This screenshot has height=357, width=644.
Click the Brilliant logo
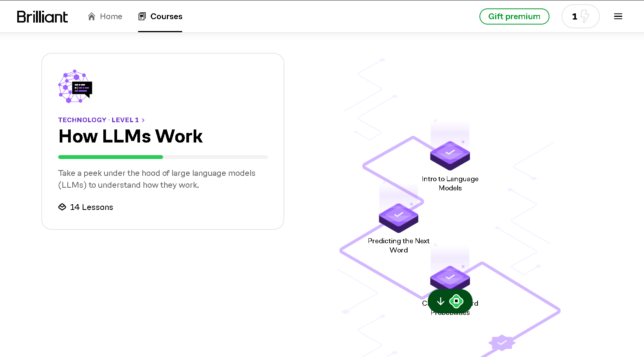pyautogui.click(x=42, y=16)
